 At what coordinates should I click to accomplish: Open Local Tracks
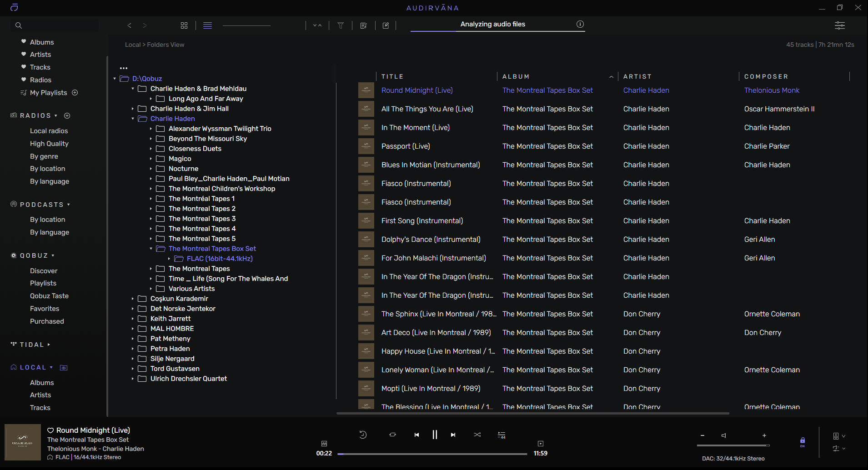[x=40, y=407]
